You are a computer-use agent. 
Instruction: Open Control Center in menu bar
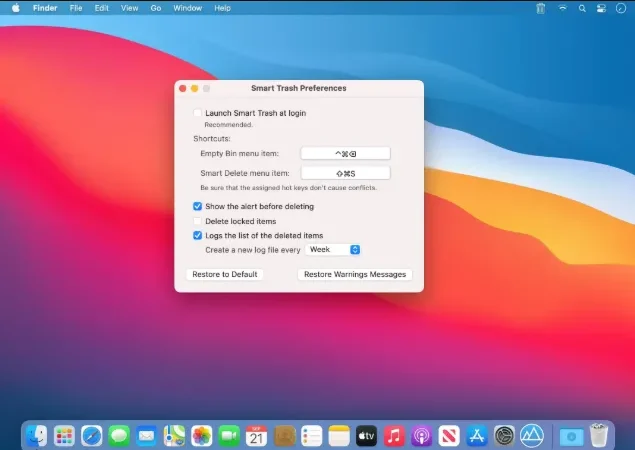pyautogui.click(x=601, y=8)
